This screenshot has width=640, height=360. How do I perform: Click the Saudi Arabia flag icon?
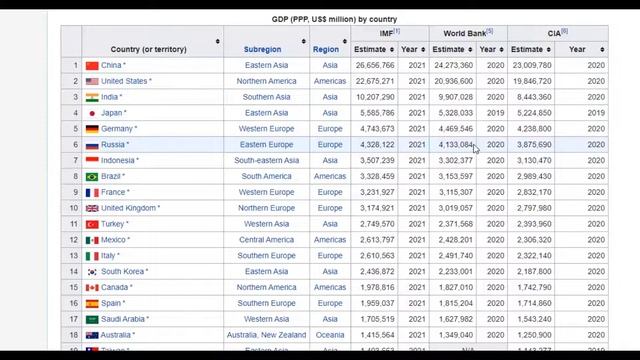click(x=92, y=320)
